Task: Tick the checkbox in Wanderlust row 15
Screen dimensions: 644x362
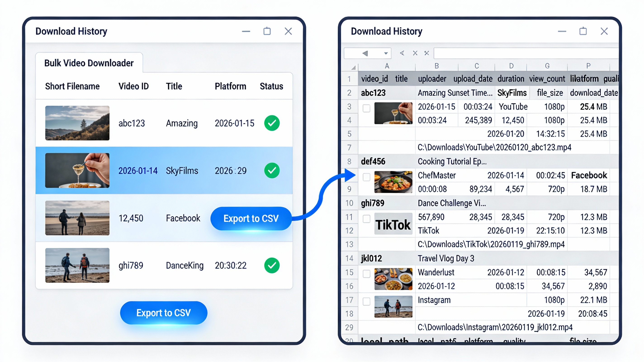Action: coord(367,274)
